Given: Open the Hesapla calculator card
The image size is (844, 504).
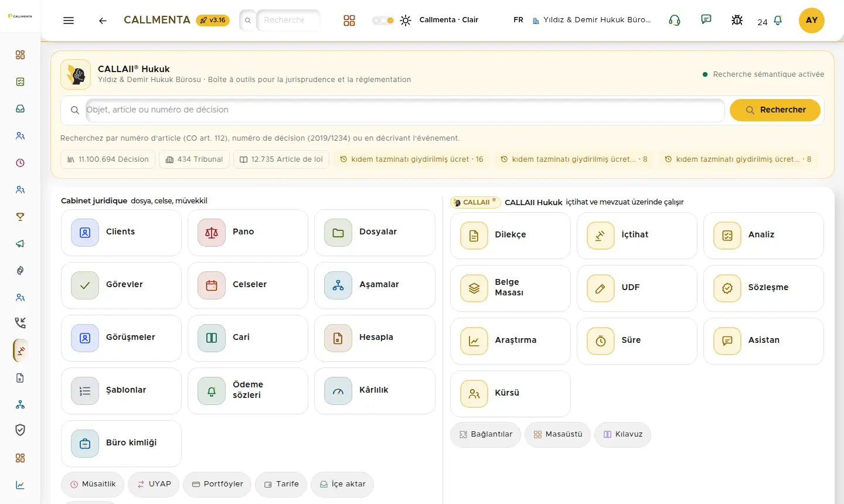Looking at the screenshot, I should coord(375,338).
